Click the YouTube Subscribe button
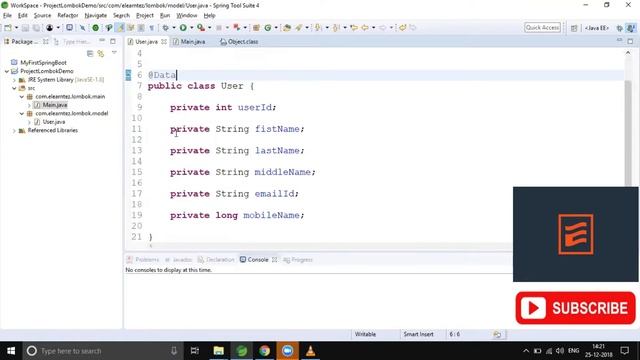Image resolution: width=640 pixels, height=360 pixels. [576, 308]
